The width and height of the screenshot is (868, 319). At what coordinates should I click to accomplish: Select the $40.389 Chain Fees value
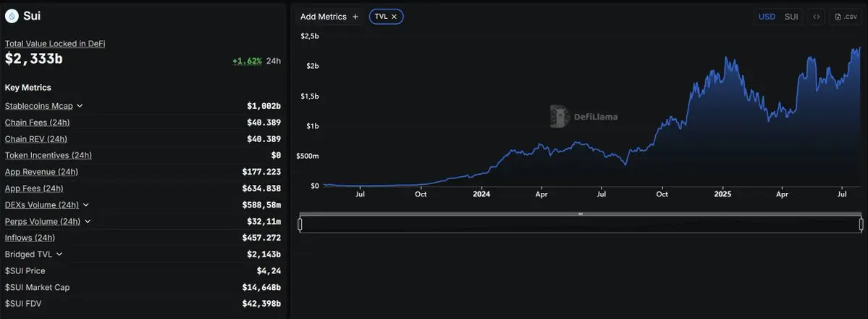pos(264,123)
